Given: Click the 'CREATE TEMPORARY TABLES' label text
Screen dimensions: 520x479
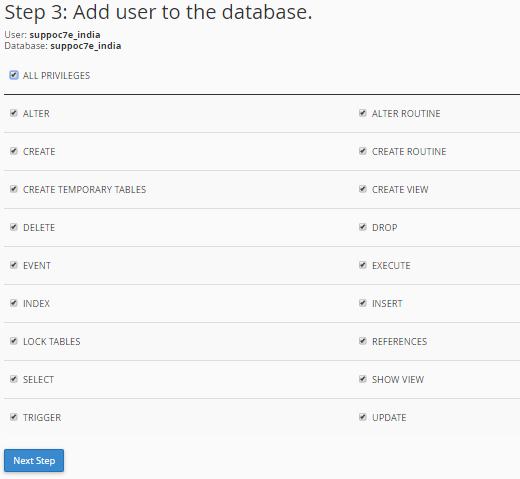Looking at the screenshot, I should click(x=85, y=190).
